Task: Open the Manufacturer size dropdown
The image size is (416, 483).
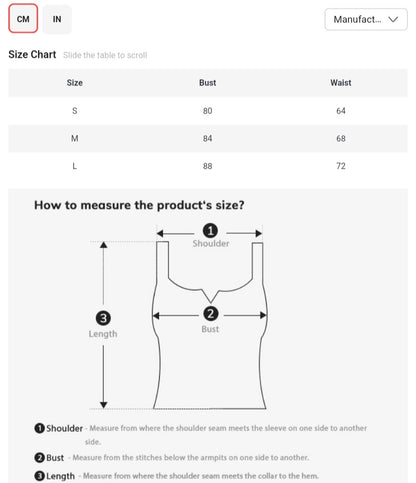Action: tap(366, 19)
